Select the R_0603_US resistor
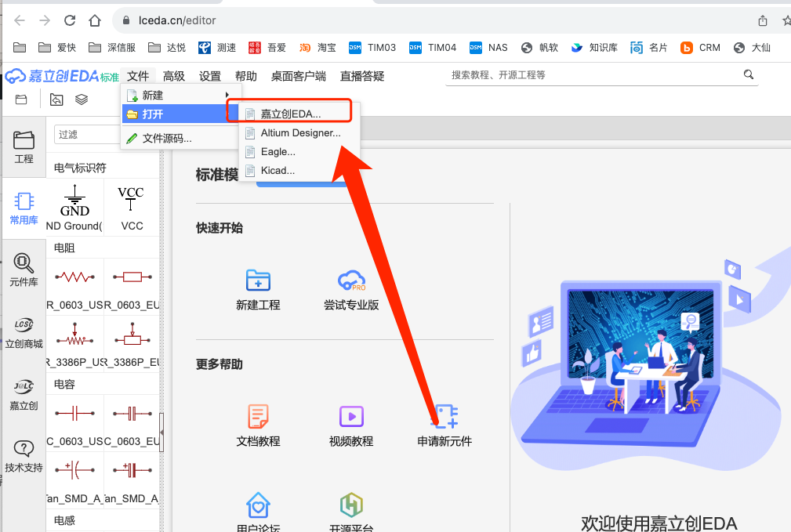The width and height of the screenshot is (791, 532). click(x=74, y=287)
